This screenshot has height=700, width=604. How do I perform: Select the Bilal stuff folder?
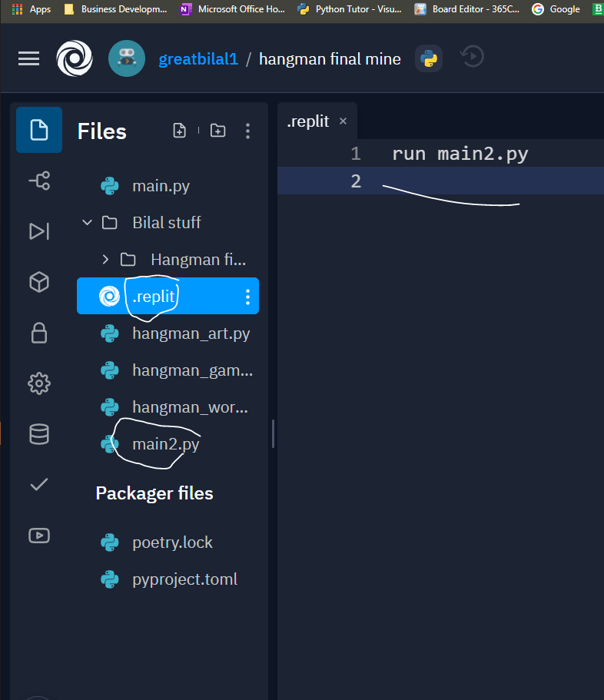pyautogui.click(x=167, y=222)
